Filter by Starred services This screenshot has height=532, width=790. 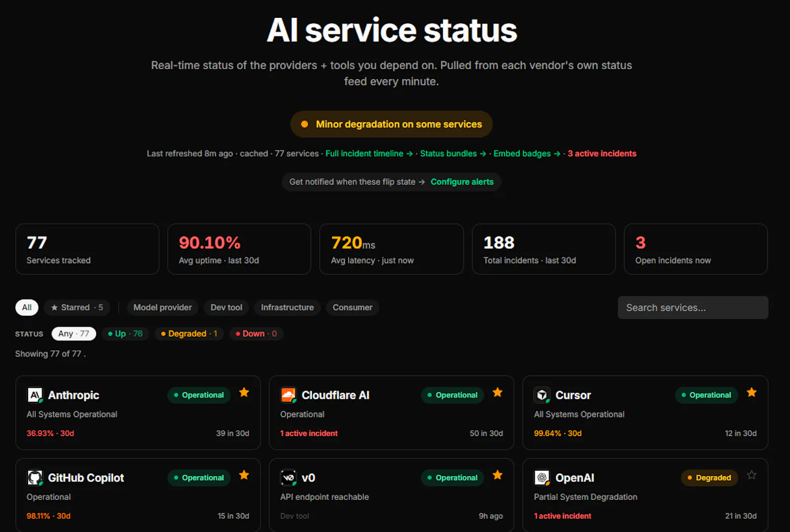[x=77, y=307]
